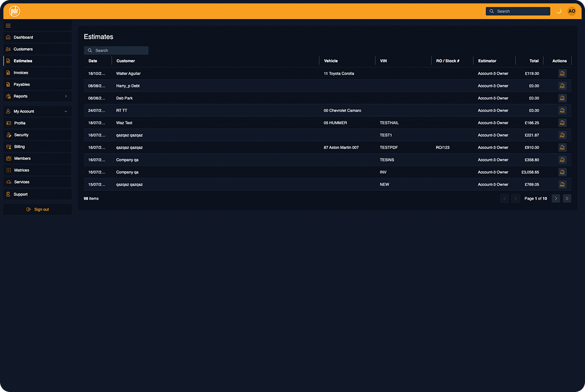Click the Matrices grid icon

coord(8,170)
